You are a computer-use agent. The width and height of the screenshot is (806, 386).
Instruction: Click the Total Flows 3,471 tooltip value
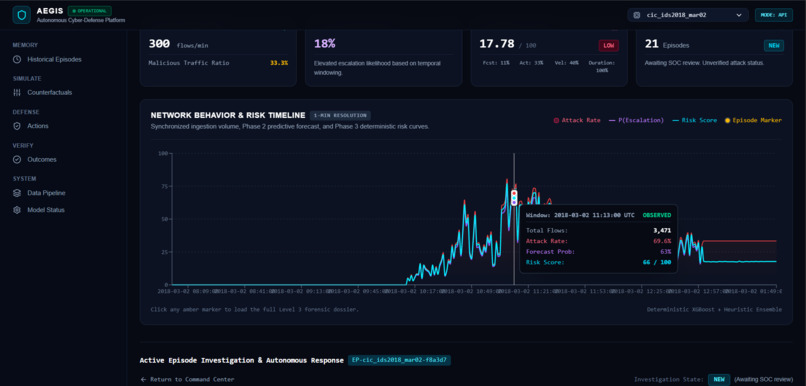(x=662, y=231)
